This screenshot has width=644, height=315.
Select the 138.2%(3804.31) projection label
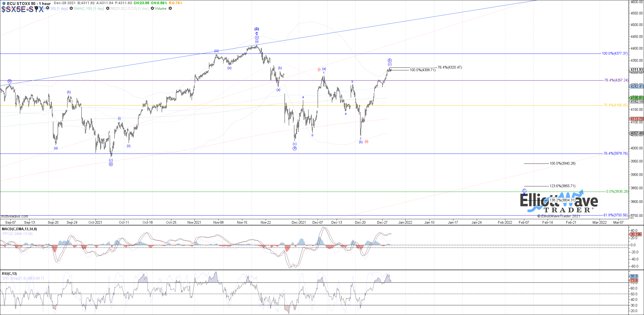pyautogui.click(x=563, y=200)
